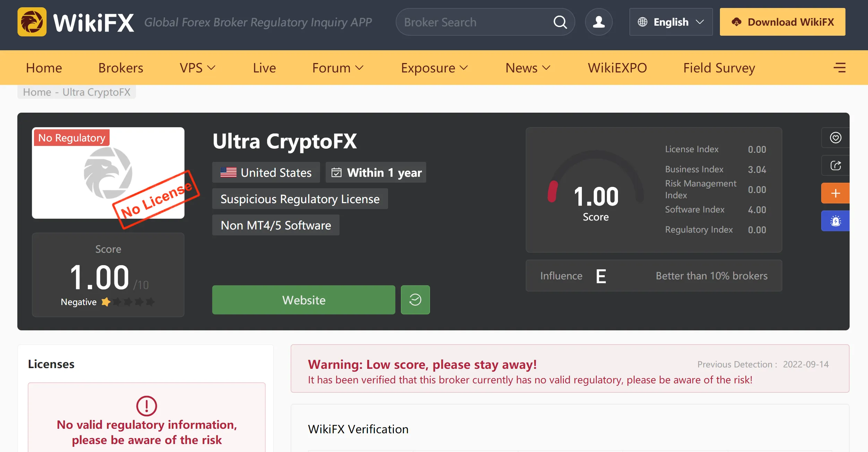This screenshot has width=868, height=452.
Task: Click the Ultra CryptoFX heading
Action: (x=285, y=141)
